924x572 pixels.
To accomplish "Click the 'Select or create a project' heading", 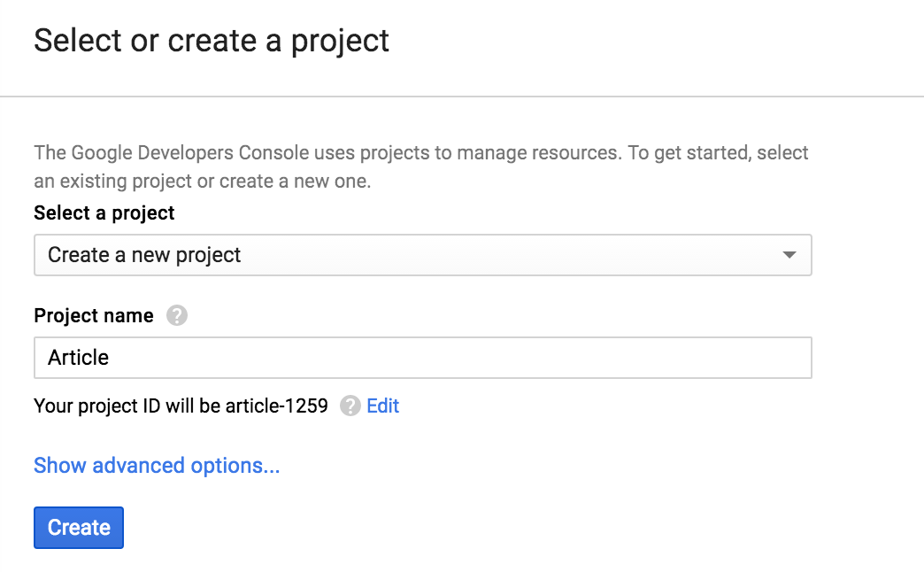I will click(212, 41).
